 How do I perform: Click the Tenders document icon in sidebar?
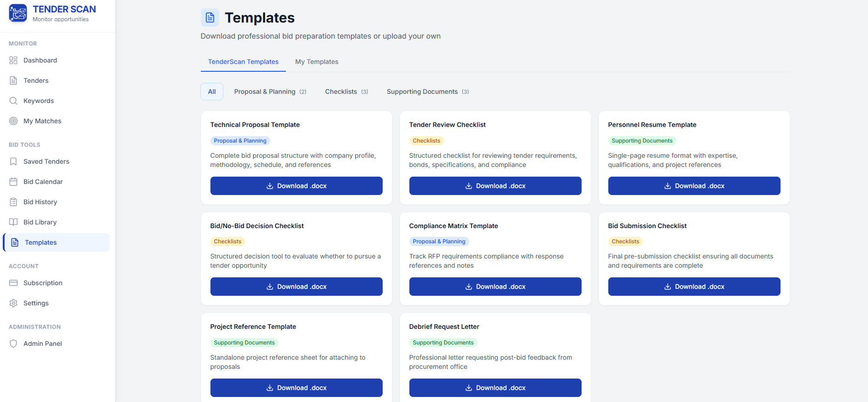point(13,80)
